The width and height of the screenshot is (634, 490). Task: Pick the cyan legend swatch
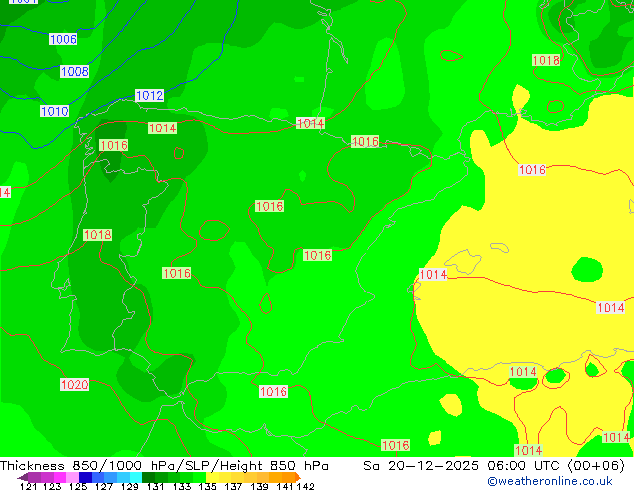(136, 477)
